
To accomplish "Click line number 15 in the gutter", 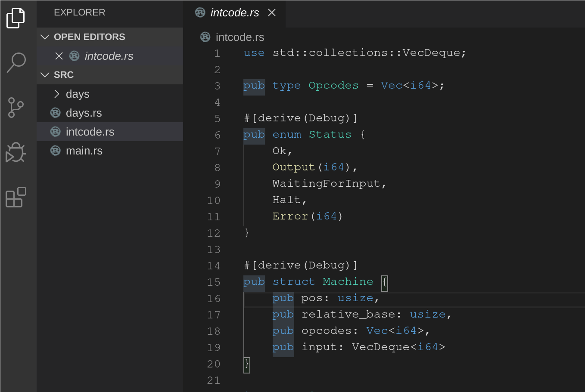I will [x=213, y=282].
